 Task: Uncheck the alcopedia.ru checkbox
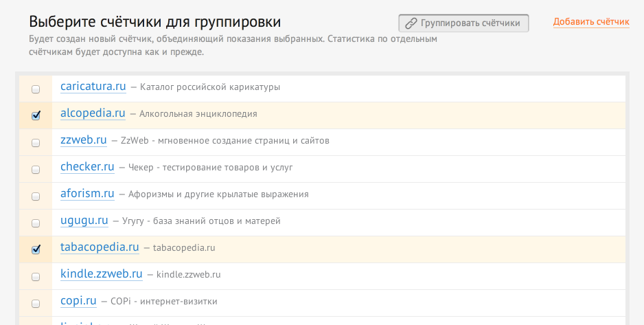coord(36,115)
